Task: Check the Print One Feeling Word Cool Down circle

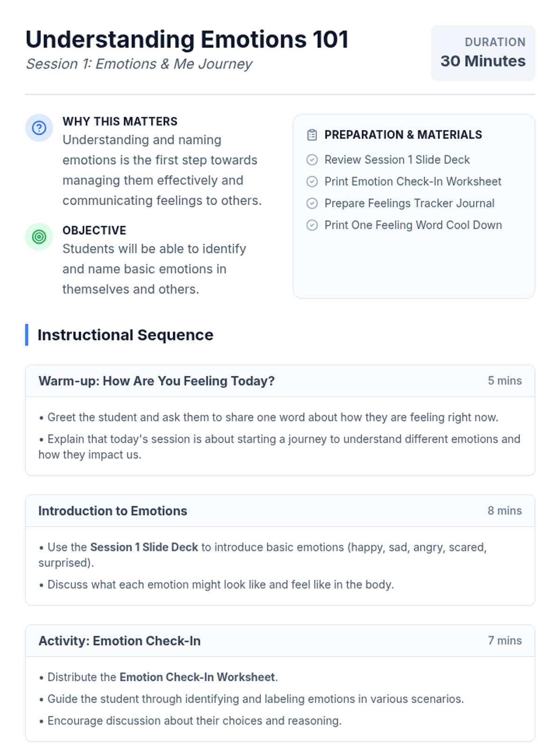Action: [312, 225]
